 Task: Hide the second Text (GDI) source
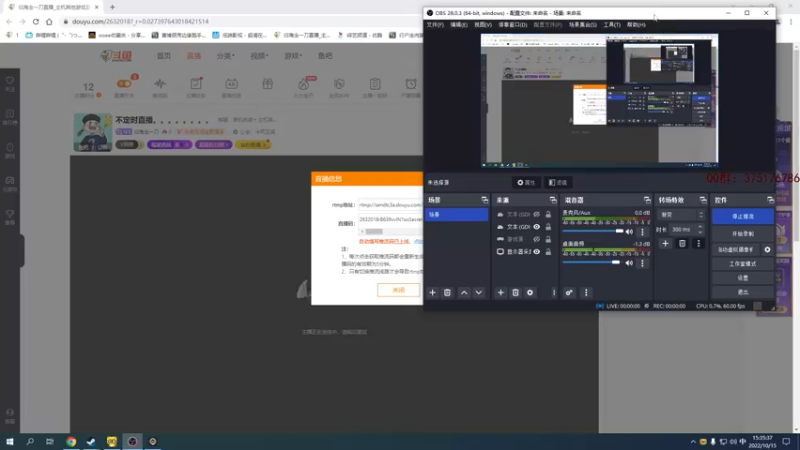(537, 227)
